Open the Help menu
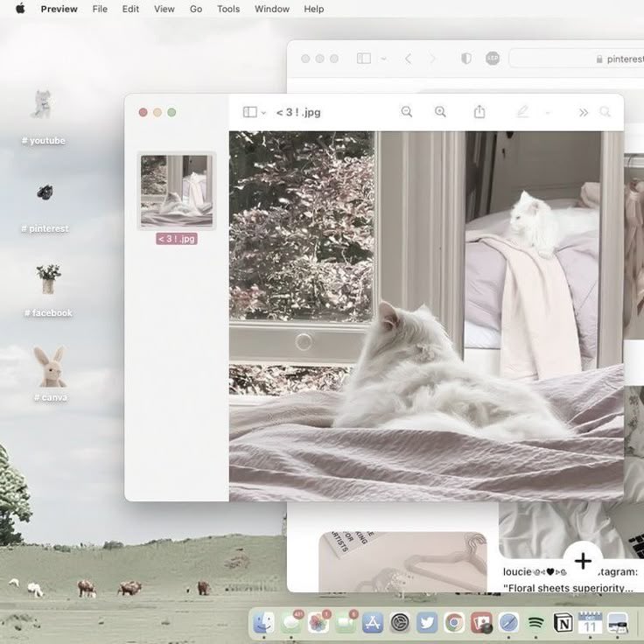The width and height of the screenshot is (644, 644). [x=314, y=9]
